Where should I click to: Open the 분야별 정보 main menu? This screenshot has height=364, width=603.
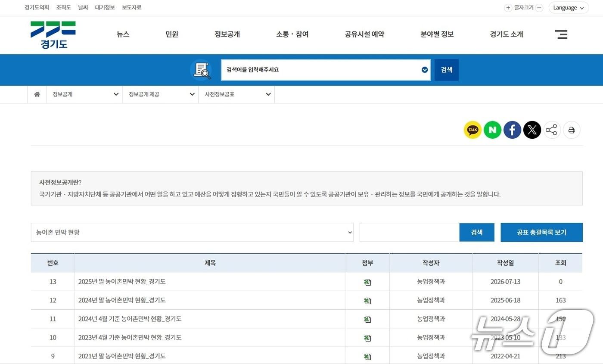[x=437, y=34]
